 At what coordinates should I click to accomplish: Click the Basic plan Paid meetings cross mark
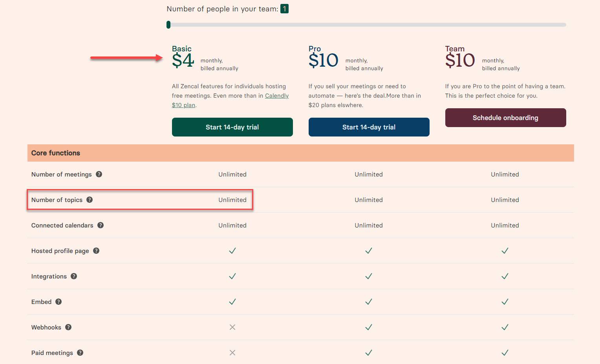(x=232, y=353)
